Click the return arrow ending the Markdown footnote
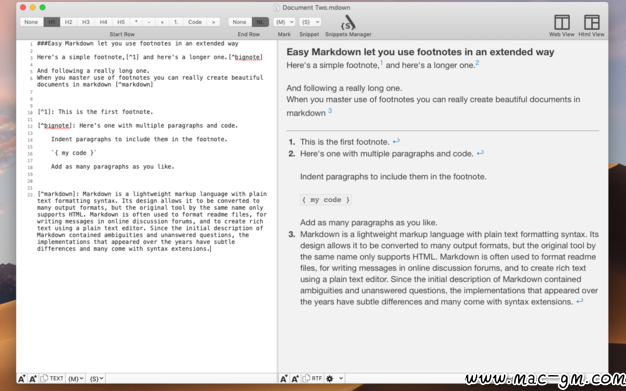Viewport: 626px width, 391px height. (580, 301)
